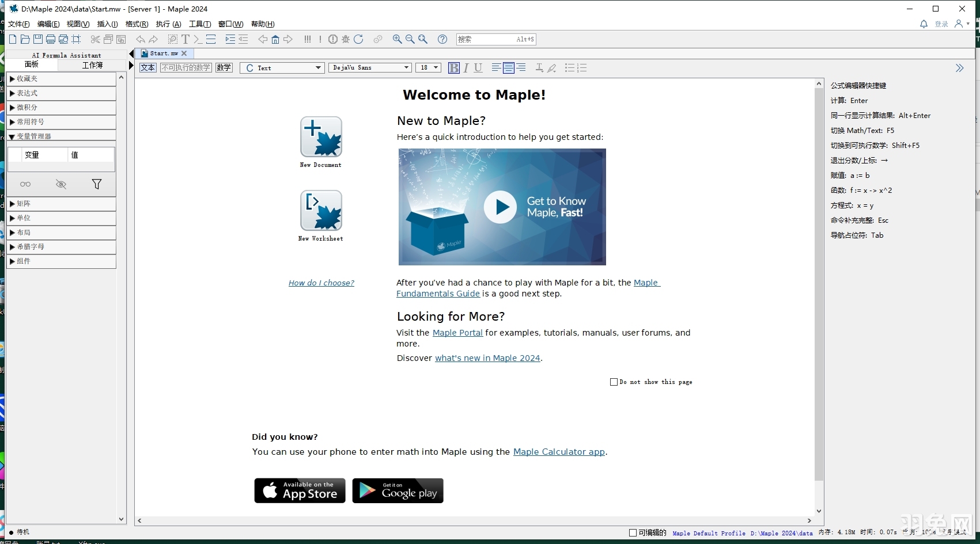Toggle Bold formatting button
Screen dimensions: 980x544
pyautogui.click(x=453, y=68)
